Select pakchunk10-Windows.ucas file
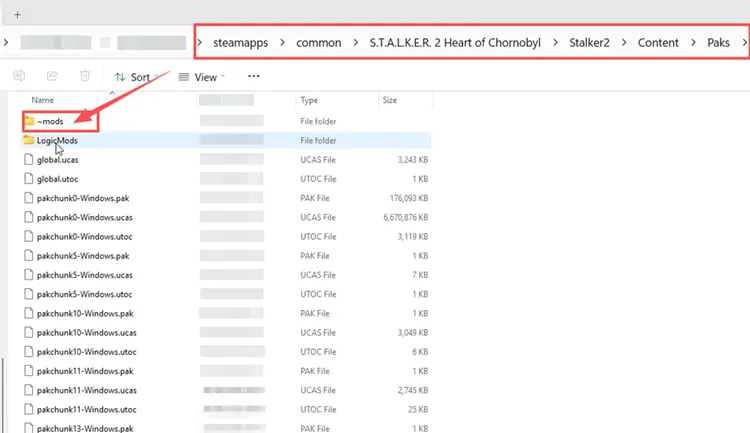 pyautogui.click(x=87, y=333)
